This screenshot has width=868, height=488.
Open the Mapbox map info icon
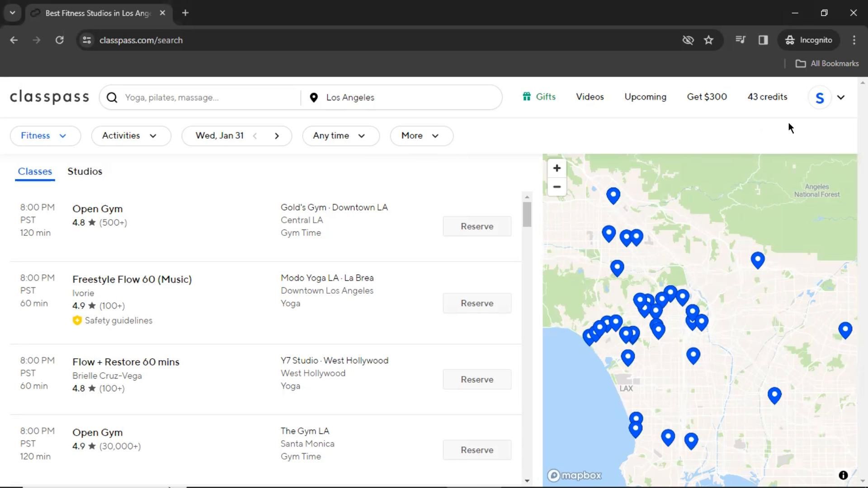(x=843, y=475)
